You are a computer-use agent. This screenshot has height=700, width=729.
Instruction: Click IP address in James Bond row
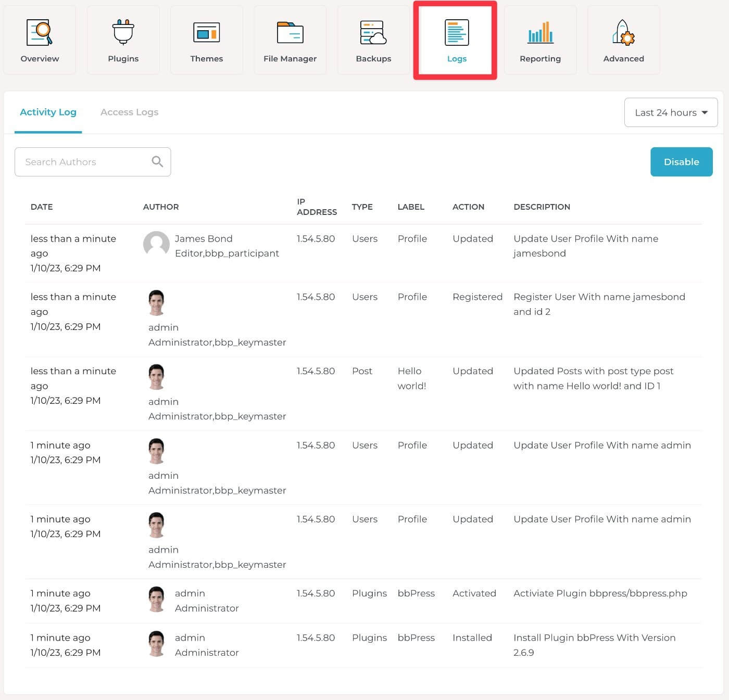coord(316,238)
